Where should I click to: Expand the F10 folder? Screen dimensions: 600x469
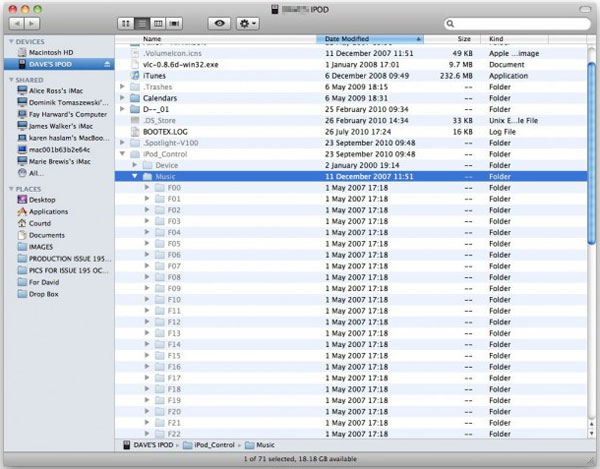pyautogui.click(x=147, y=300)
